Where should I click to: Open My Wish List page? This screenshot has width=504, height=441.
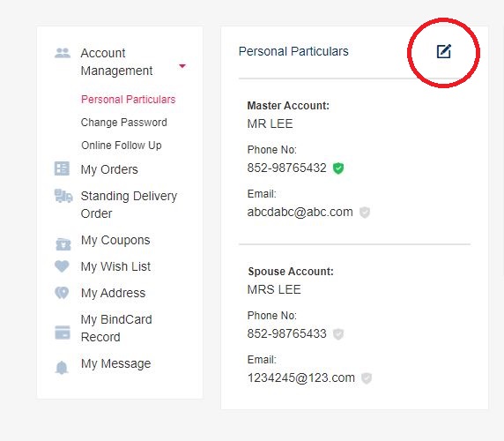pos(115,266)
